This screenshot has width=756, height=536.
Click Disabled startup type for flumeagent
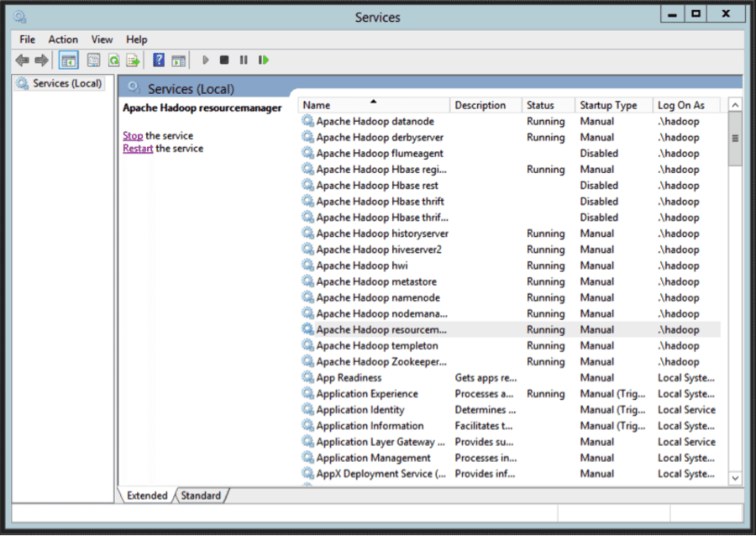599,153
